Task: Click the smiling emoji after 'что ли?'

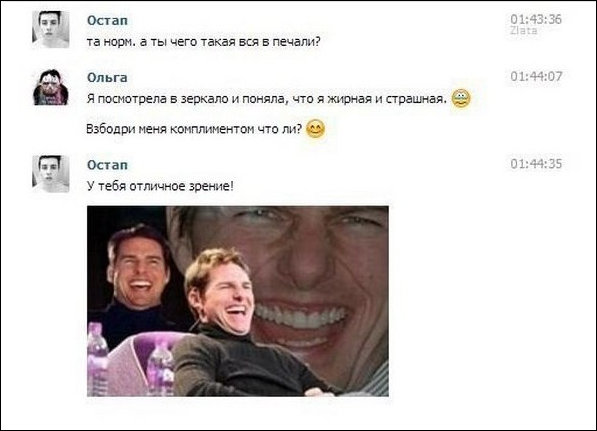Action: click(x=316, y=129)
